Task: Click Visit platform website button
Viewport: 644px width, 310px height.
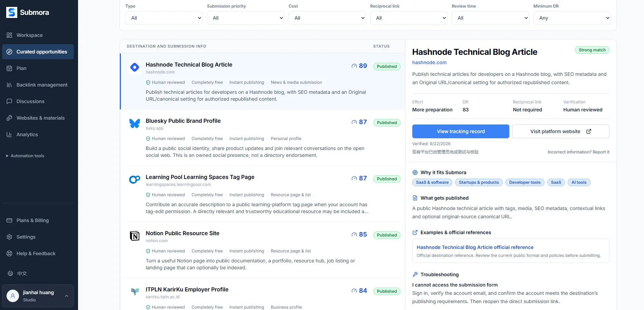Action: [561, 131]
